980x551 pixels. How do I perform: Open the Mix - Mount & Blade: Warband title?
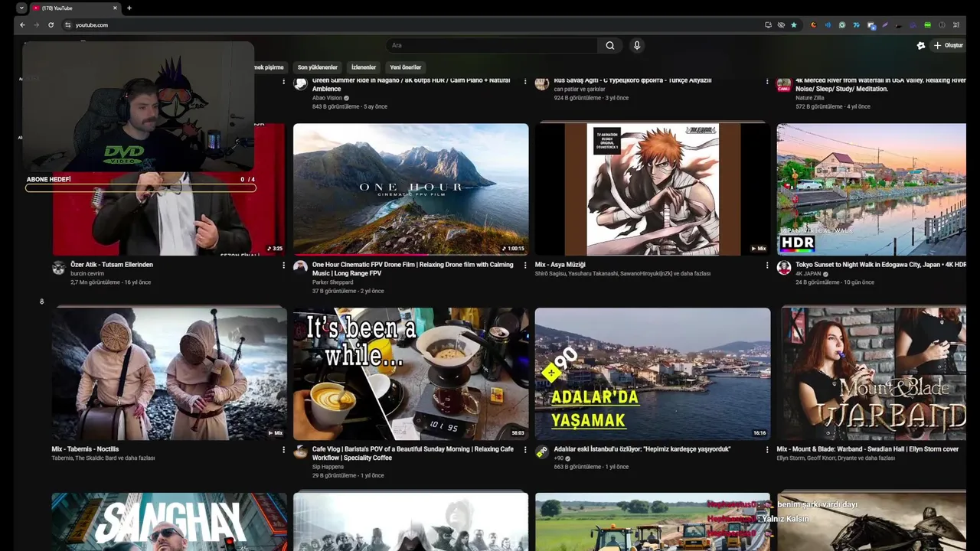[x=867, y=449]
